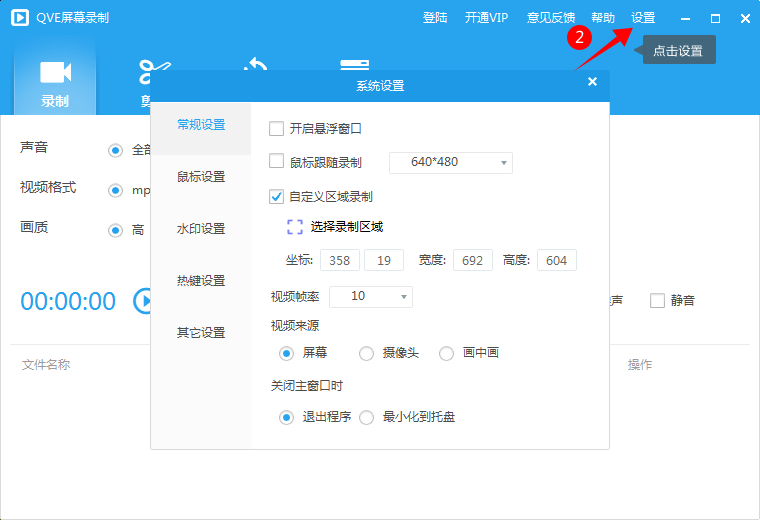The height and width of the screenshot is (520, 760).
Task: Expand the 640*480 resolution dropdown
Action: 451,162
